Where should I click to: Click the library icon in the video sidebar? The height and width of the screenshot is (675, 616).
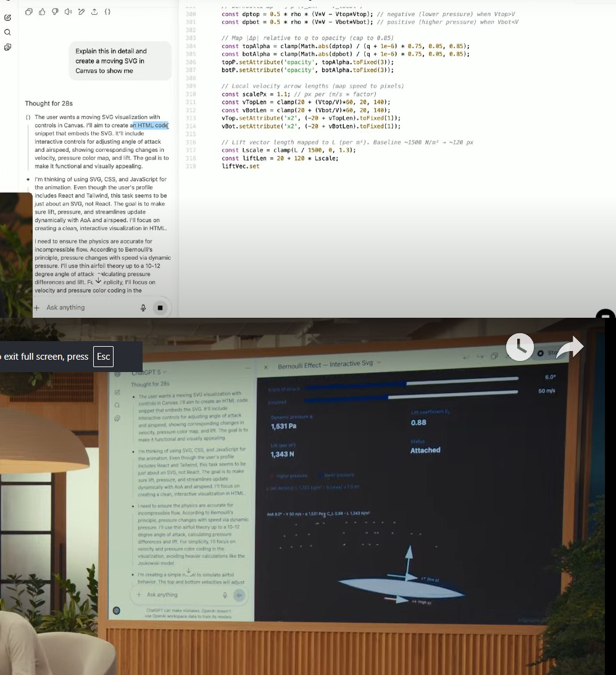(x=117, y=418)
